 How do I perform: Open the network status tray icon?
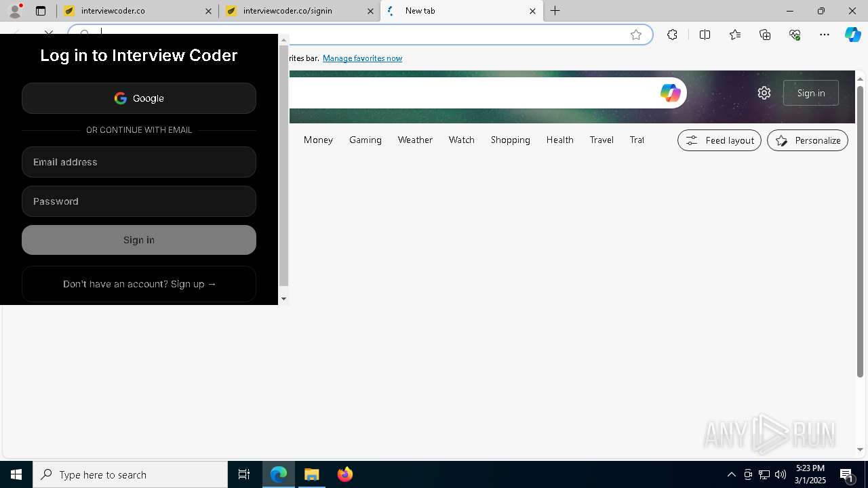[x=764, y=474]
